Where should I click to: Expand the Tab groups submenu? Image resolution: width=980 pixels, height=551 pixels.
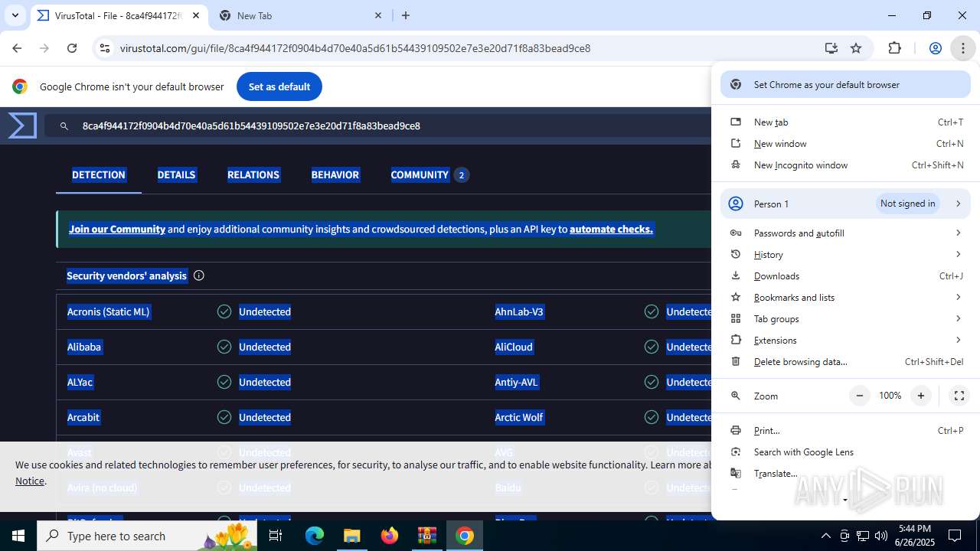coord(845,319)
